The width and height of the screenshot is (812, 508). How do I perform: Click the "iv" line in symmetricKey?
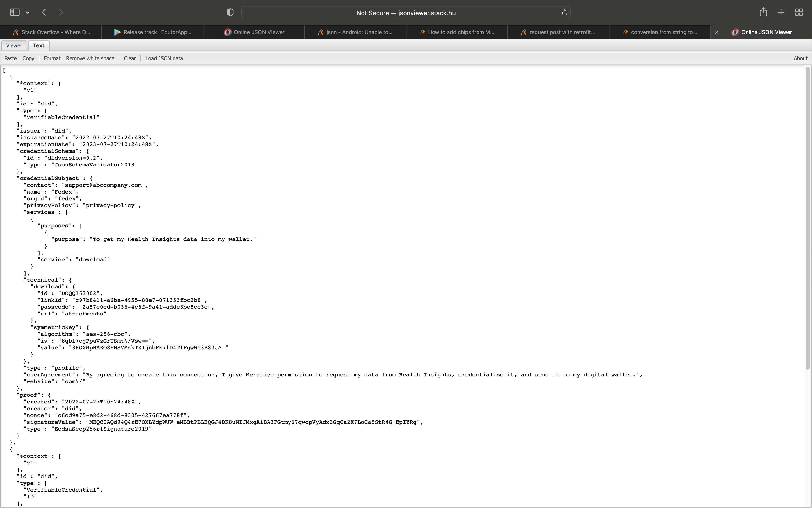tap(96, 341)
